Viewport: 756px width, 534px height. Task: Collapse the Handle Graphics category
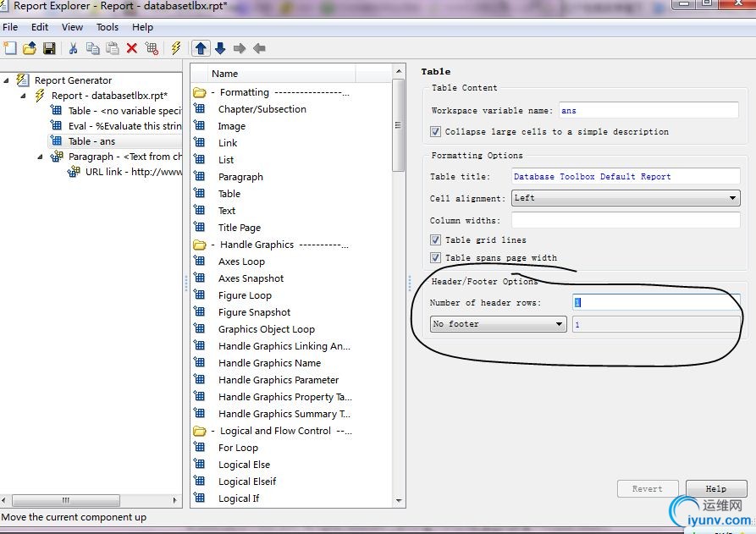coord(212,245)
